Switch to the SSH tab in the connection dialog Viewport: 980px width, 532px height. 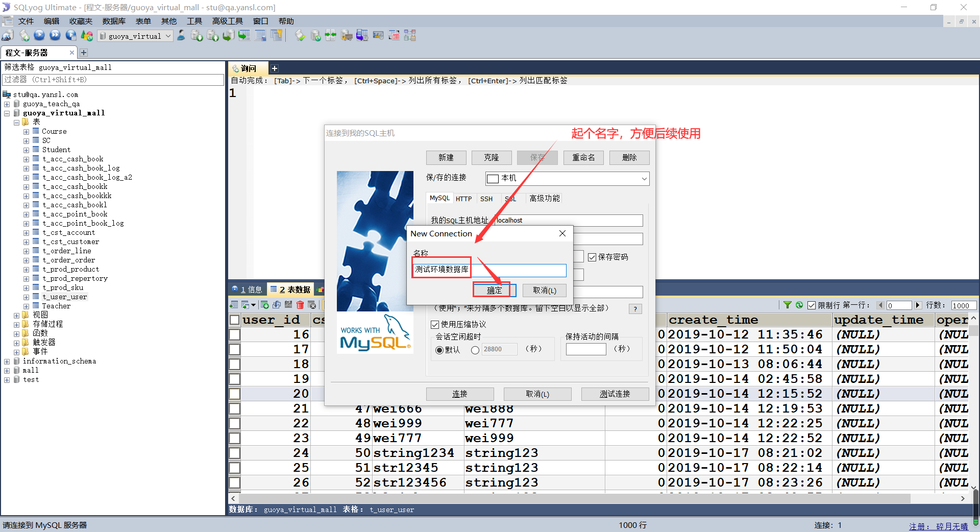(x=486, y=199)
